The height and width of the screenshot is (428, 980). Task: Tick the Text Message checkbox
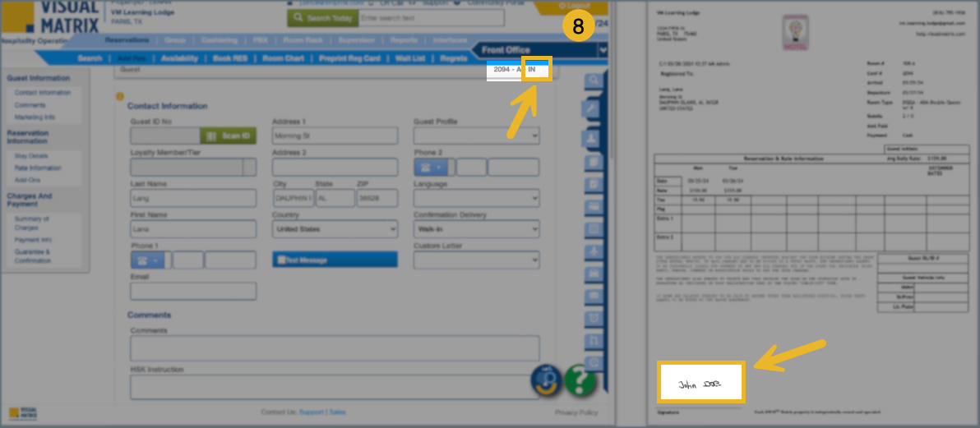coord(281,260)
